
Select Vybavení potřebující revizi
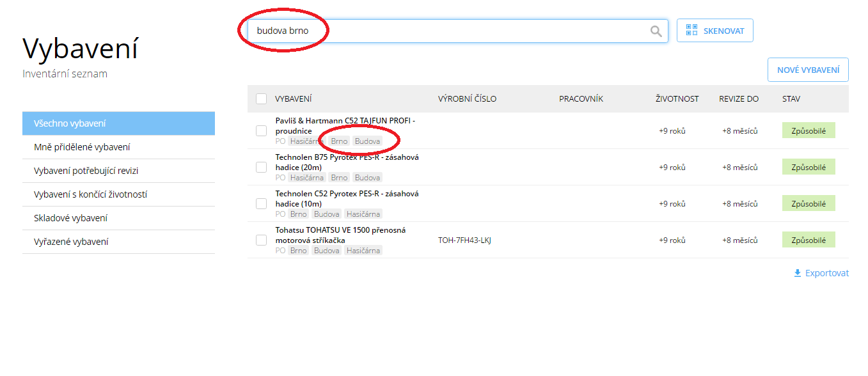118,171
